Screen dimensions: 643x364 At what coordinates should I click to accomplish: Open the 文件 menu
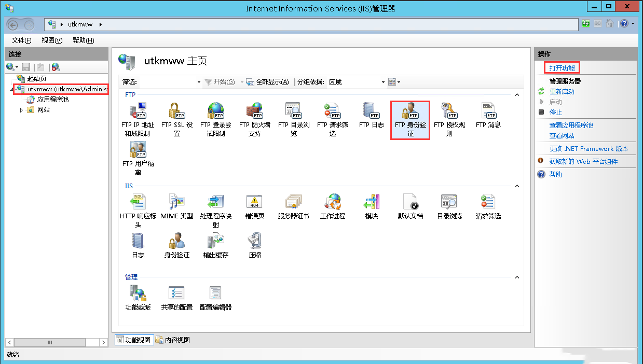(22, 40)
